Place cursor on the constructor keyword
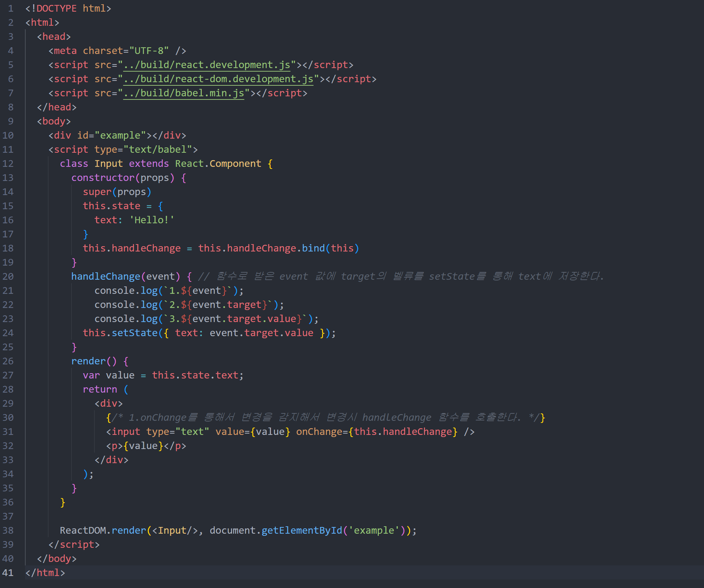Image resolution: width=704 pixels, height=588 pixels. click(x=103, y=178)
